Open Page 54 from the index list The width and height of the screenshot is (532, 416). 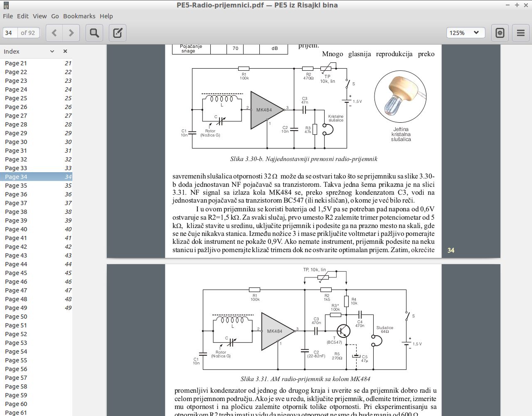36,352
